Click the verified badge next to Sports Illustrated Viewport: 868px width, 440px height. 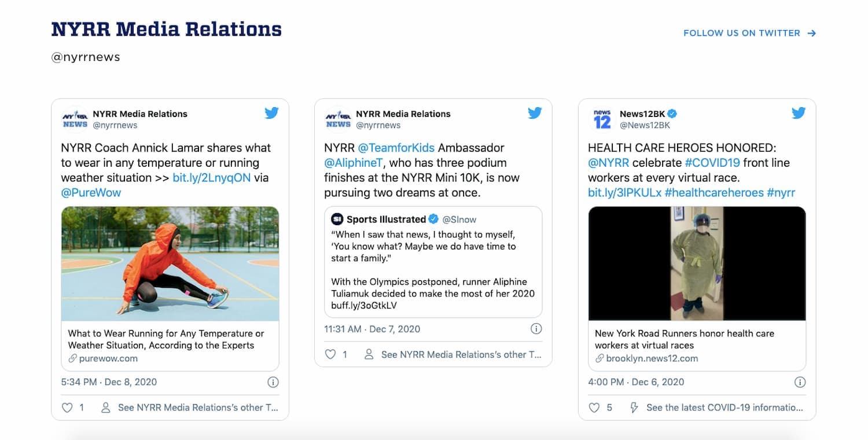point(433,219)
